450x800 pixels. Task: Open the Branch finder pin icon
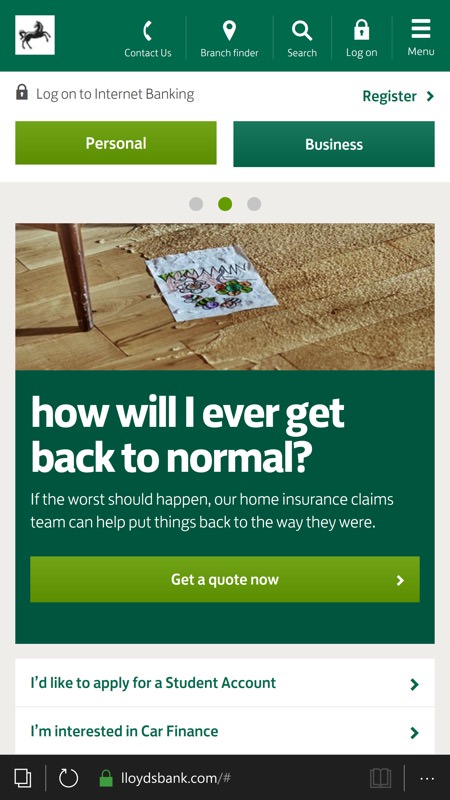230,31
